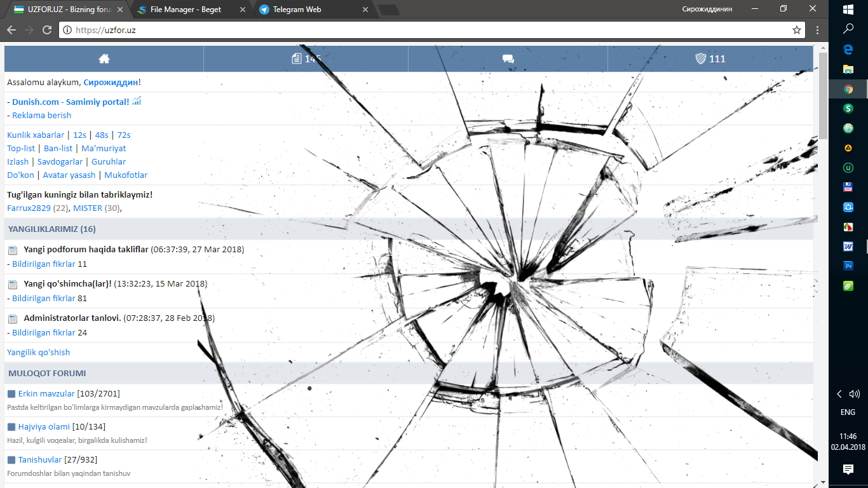Viewport: 868px width, 488px height.
Task: Click the document icon in the navbar
Action: click(297, 58)
